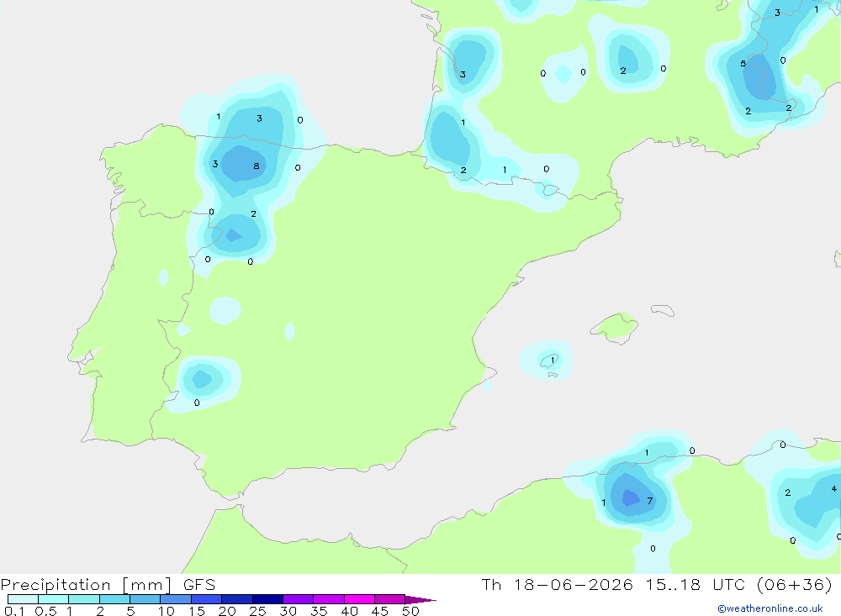Select the legend swatch between 10 and 15

point(176,599)
